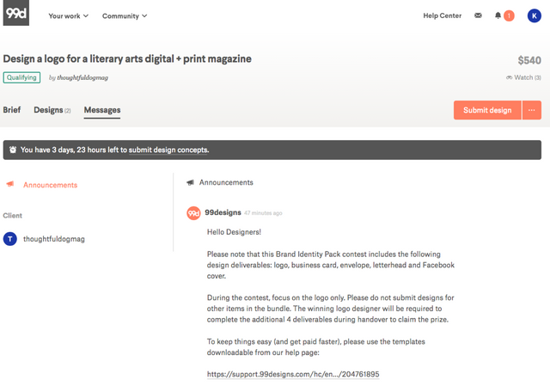The height and width of the screenshot is (392, 550).
Task: Click the Client section label
Action: pyautogui.click(x=13, y=216)
